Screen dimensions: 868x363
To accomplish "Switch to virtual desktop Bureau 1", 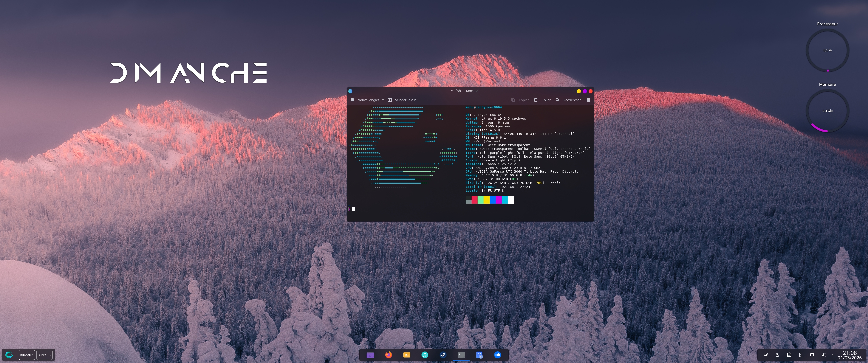I will [x=26, y=355].
